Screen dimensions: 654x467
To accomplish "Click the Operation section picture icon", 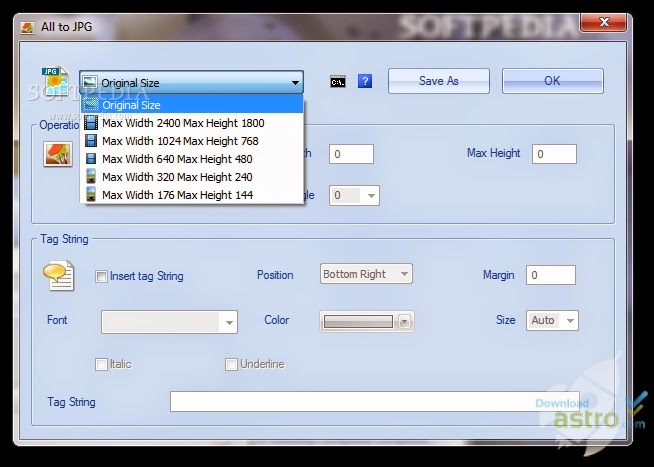I will [x=58, y=154].
